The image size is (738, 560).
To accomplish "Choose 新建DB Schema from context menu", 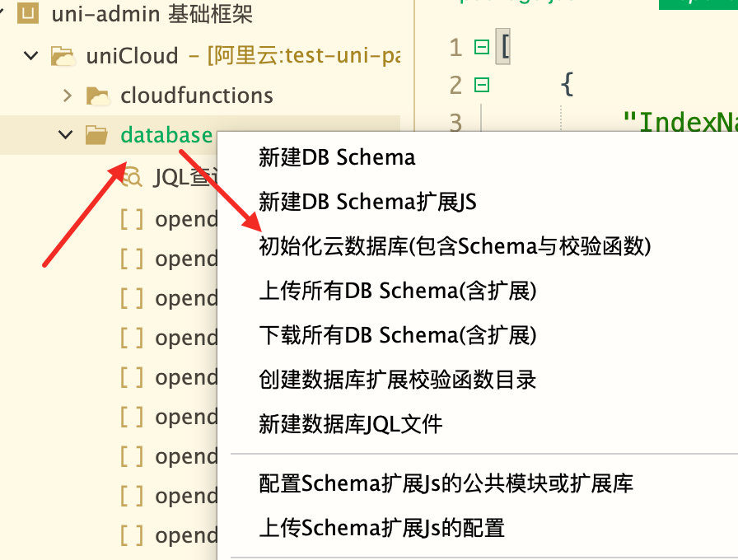I will point(337,157).
